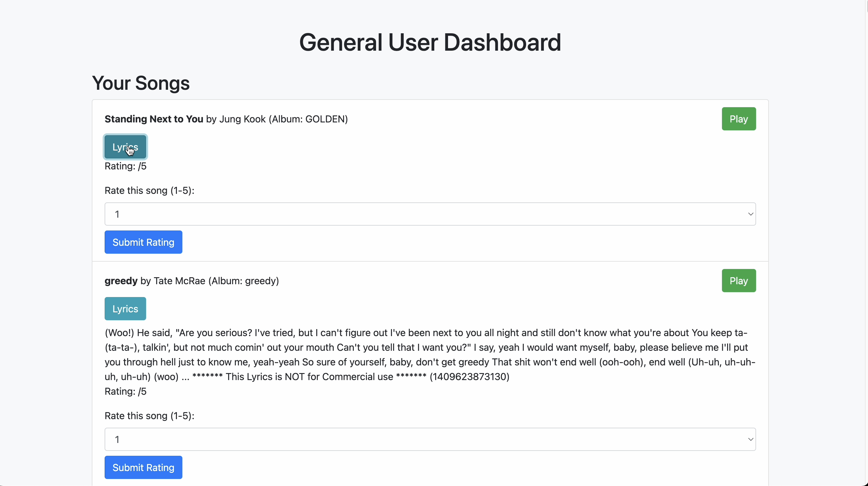Click the Your Songs heading

coord(141,83)
